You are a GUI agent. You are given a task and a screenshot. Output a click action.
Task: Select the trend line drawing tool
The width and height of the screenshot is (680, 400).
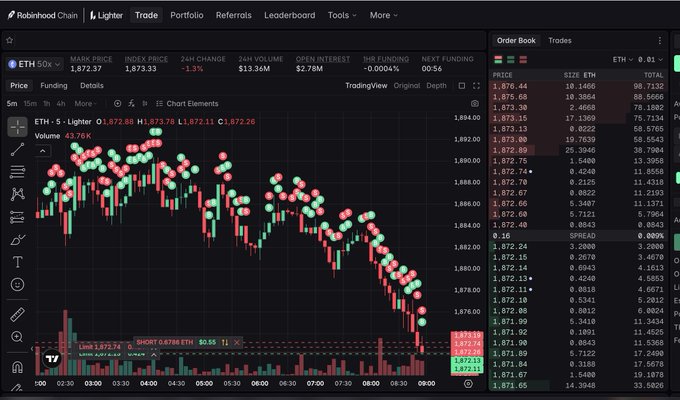[x=17, y=149]
